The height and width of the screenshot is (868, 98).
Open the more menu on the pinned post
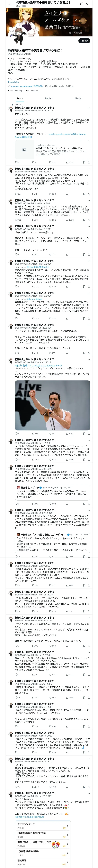click(89, 108)
